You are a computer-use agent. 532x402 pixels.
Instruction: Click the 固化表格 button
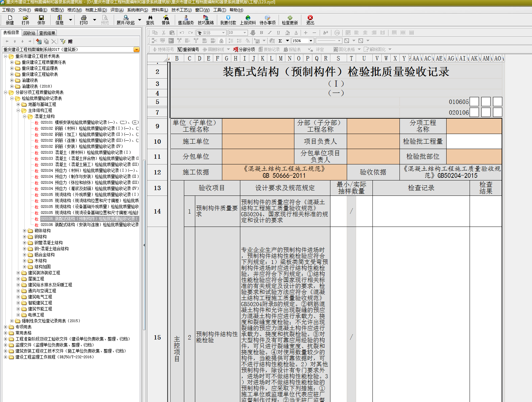click(344, 49)
